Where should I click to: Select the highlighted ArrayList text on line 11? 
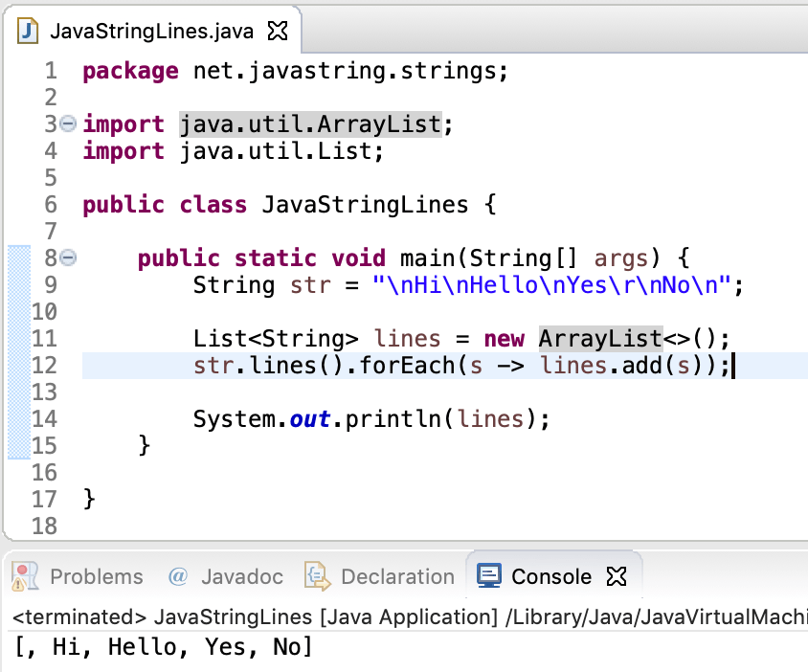(598, 338)
